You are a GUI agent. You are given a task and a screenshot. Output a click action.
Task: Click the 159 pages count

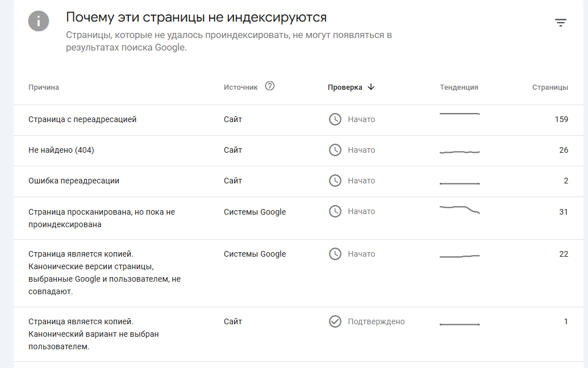[x=561, y=120]
